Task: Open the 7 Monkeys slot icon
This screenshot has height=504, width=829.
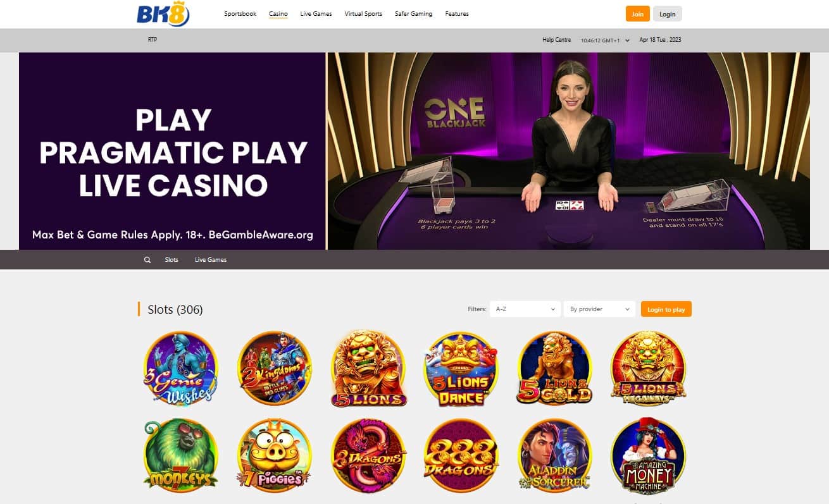Action: [181, 455]
